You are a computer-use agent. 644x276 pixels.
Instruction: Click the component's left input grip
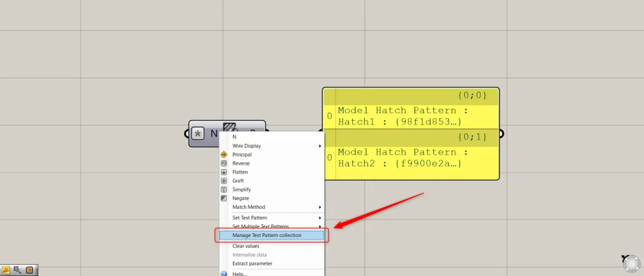186,133
